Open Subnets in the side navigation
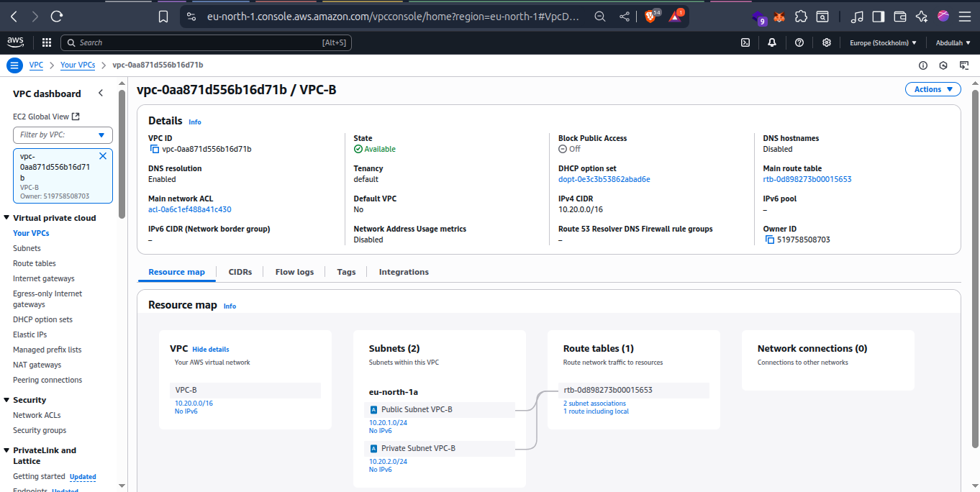Image resolution: width=980 pixels, height=492 pixels. 27,248
